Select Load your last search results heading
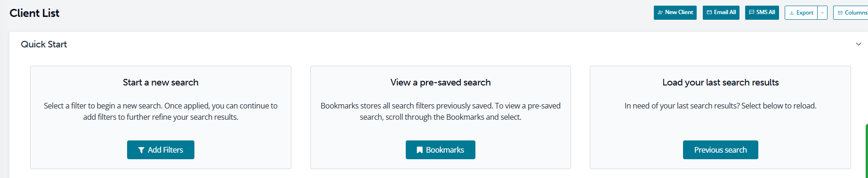This screenshot has height=178, width=868. [x=721, y=82]
